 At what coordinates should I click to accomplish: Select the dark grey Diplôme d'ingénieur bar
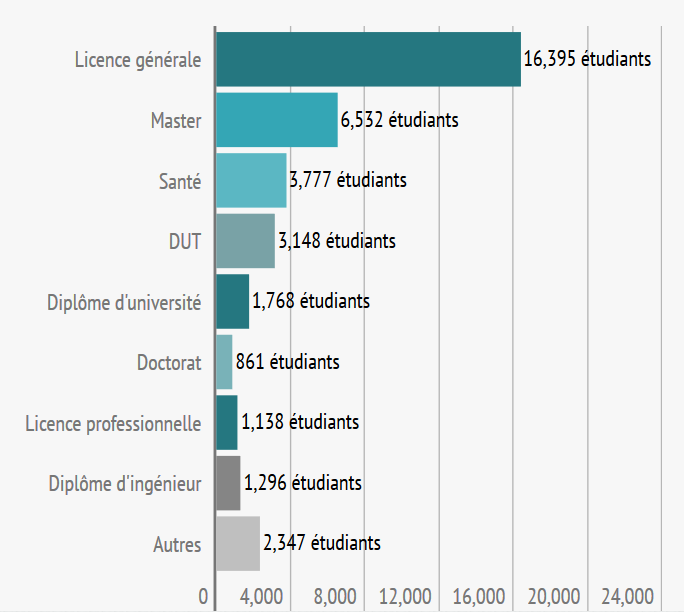point(228,483)
